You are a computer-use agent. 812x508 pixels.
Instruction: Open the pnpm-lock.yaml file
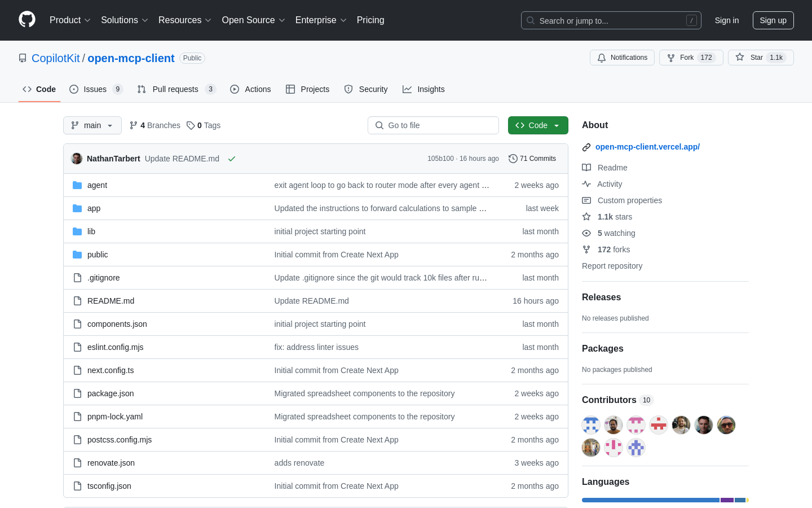[x=115, y=417]
